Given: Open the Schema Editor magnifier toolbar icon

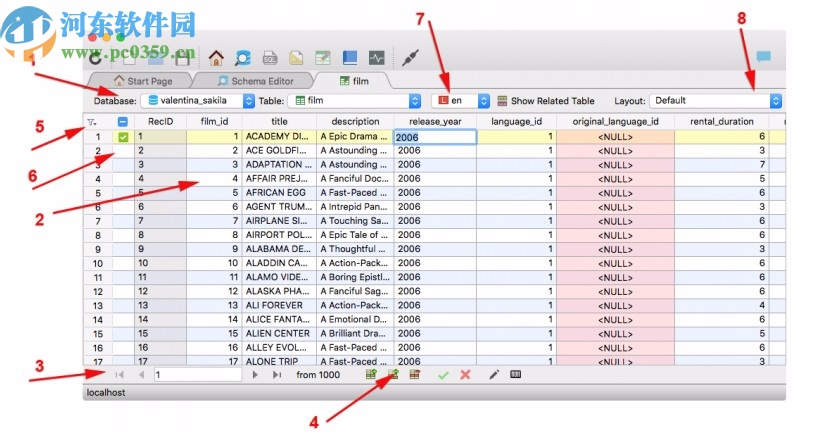Looking at the screenshot, I should point(242,57).
